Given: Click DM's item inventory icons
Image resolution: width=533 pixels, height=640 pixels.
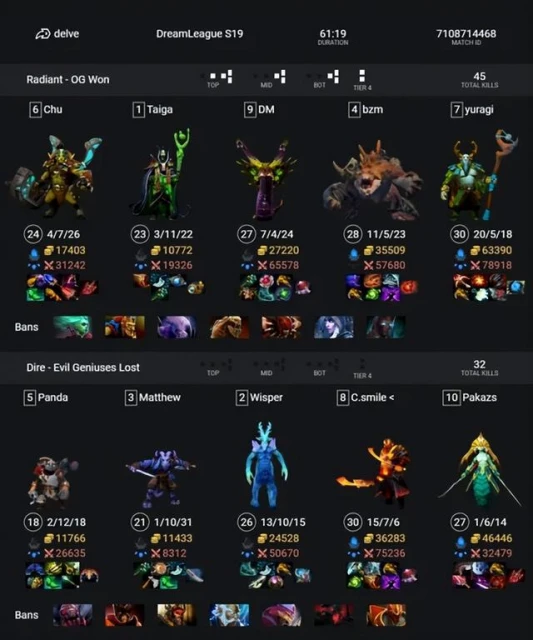Looking at the screenshot, I should pos(276,287).
